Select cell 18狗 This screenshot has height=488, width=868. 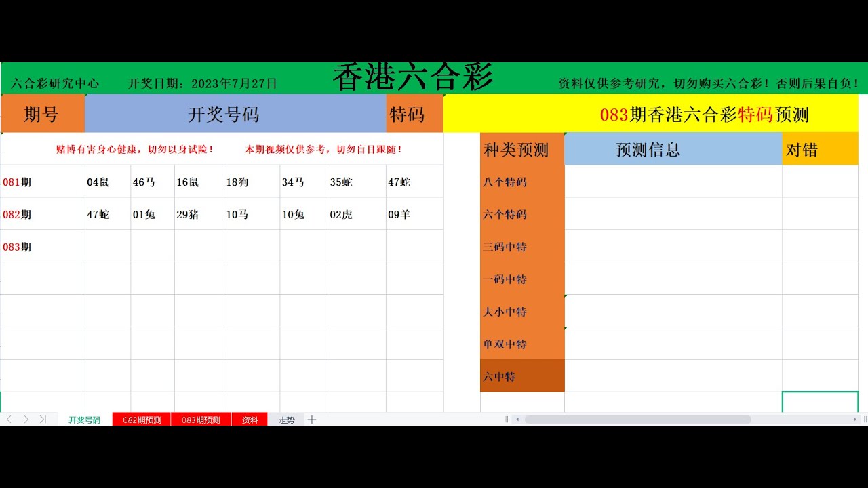pyautogui.click(x=252, y=182)
